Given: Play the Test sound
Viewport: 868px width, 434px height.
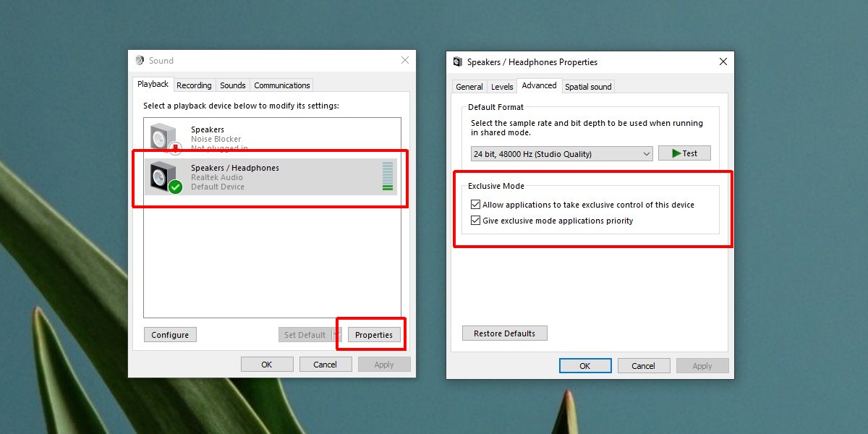Looking at the screenshot, I should point(684,153).
